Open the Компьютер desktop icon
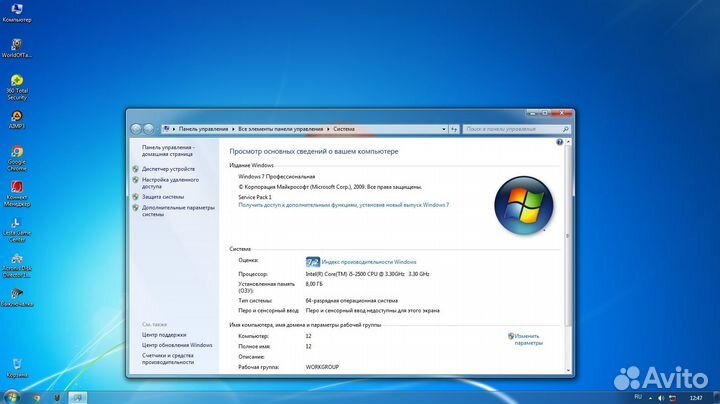Screen dimensions: 720x404 click(x=16, y=9)
